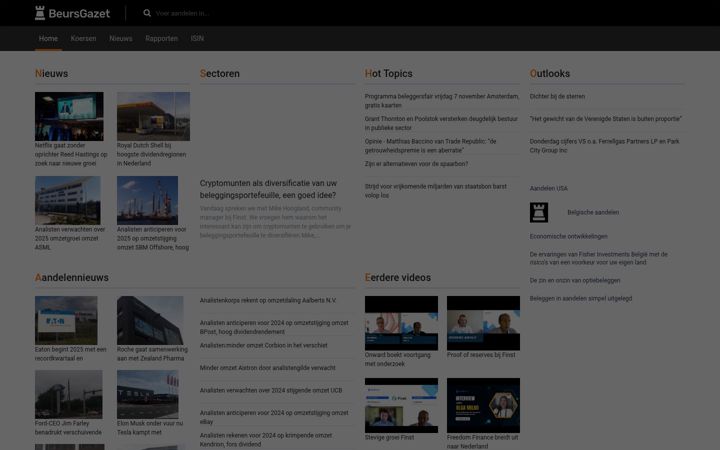Open the SBM Offshore ships thumbnail
Screen dimensions: 720x450
coord(147,200)
